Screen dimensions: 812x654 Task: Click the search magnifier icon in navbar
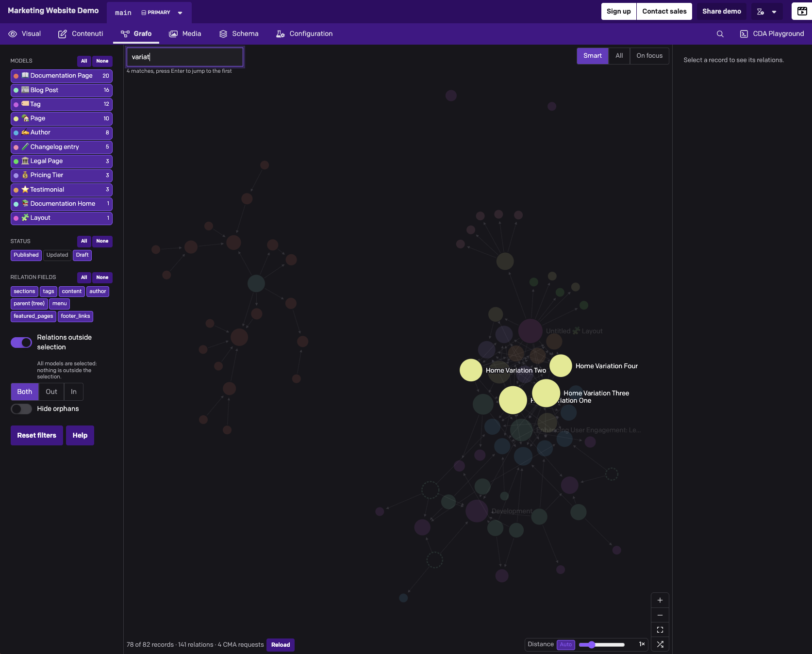coord(720,34)
